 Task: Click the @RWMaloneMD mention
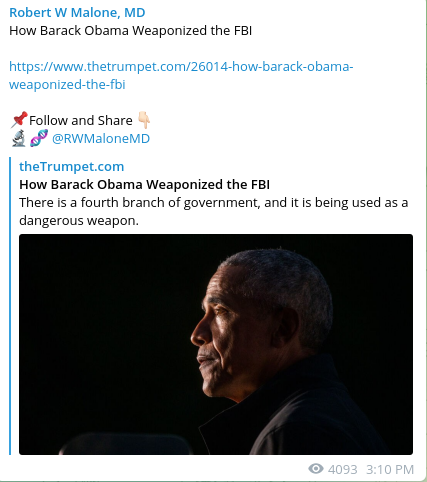pos(101,138)
